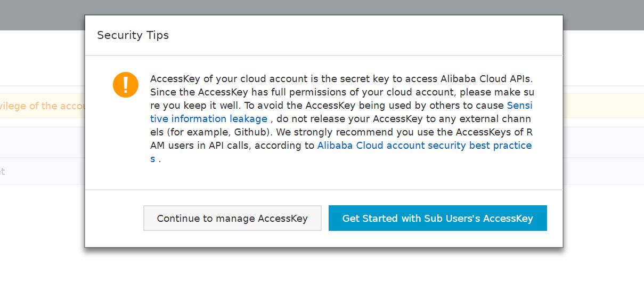Click the "Security Tips" dialog title
644x297 pixels.
pos(133,36)
